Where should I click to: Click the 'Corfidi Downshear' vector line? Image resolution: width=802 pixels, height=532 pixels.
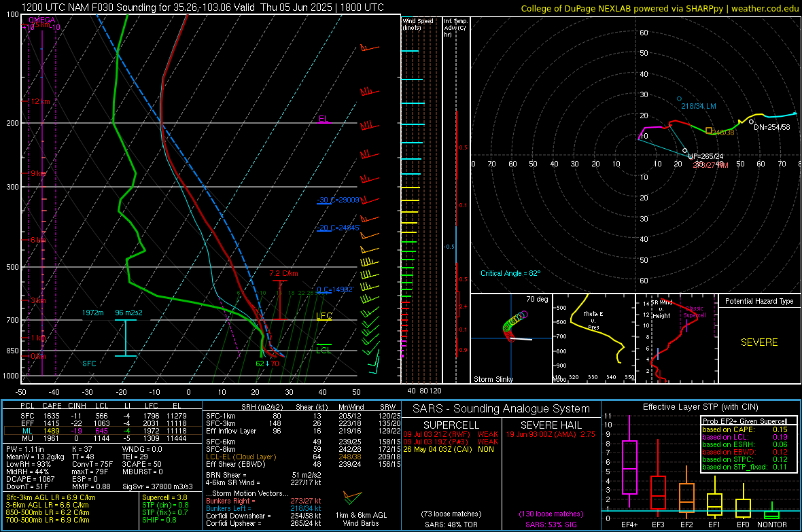click(x=264, y=516)
